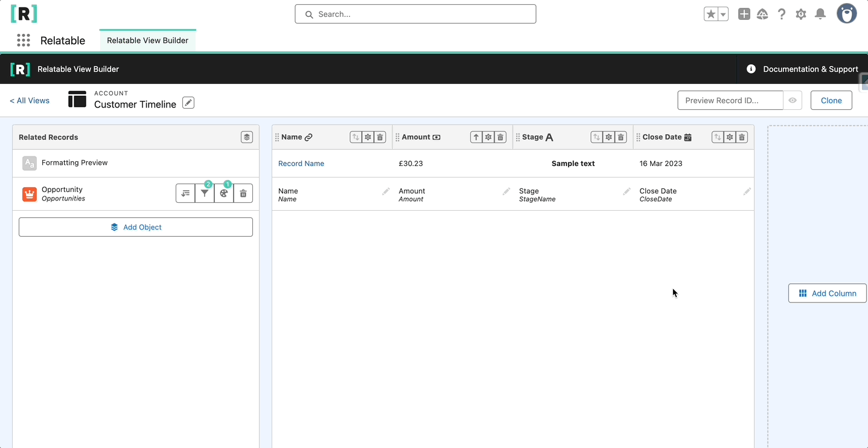The image size is (868, 448).
Task: Edit the Name field mapping pencil
Action: (x=386, y=191)
